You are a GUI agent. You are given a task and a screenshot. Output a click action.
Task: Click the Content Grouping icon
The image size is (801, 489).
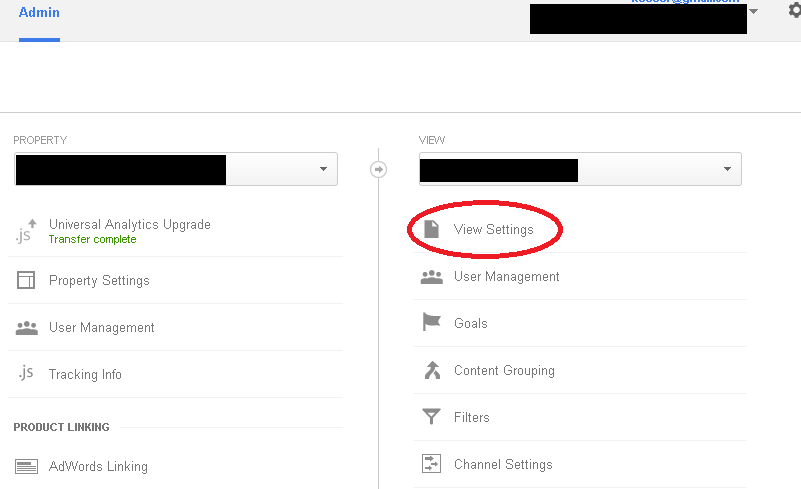pos(432,370)
